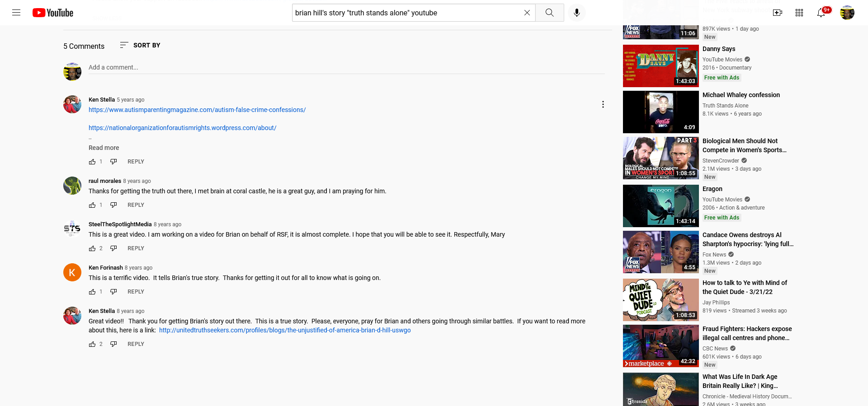Open Biological Men Should Not Compete title

[x=745, y=145]
